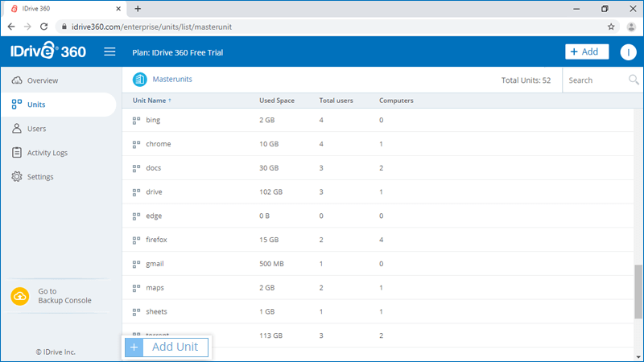Click the unit icon beside bing
Viewport: 644px width, 362px height.
(x=136, y=121)
